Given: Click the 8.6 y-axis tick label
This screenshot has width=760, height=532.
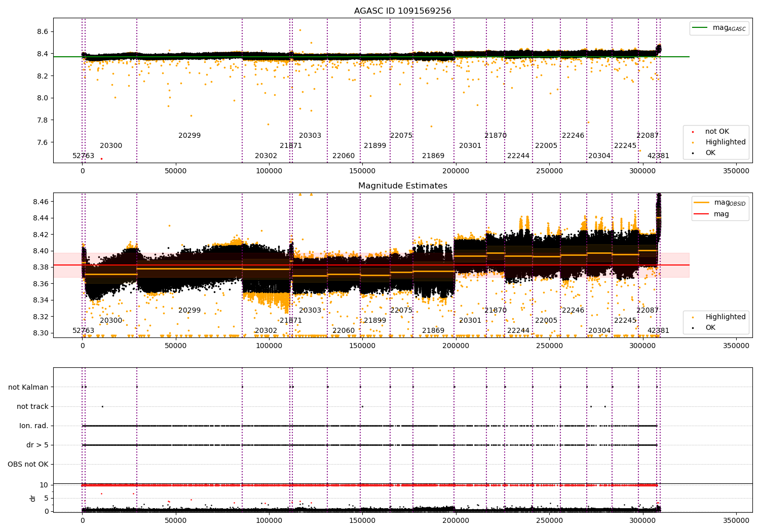Looking at the screenshot, I should [x=43, y=31].
